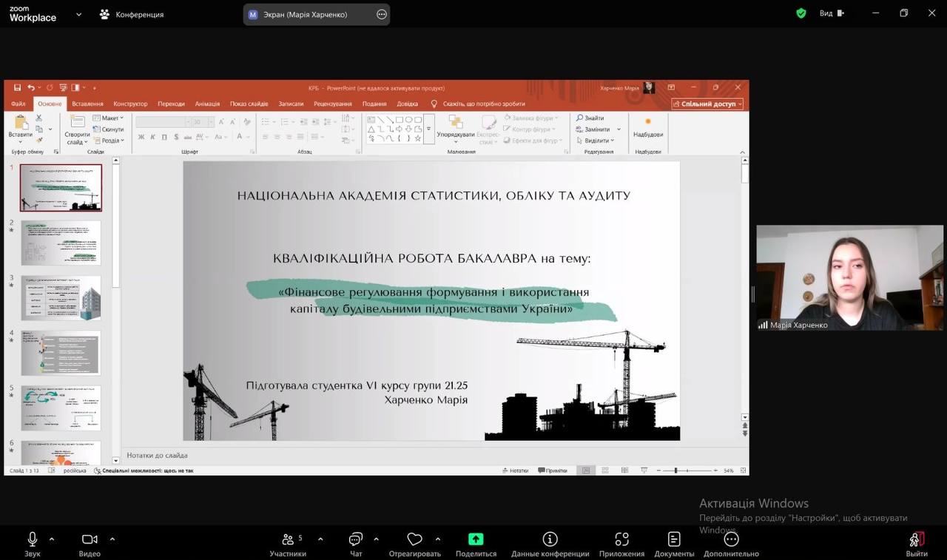The height and width of the screenshot is (560, 947).
Task: Open the Вставлення ribbon tab in PowerPoint
Action: (87, 104)
